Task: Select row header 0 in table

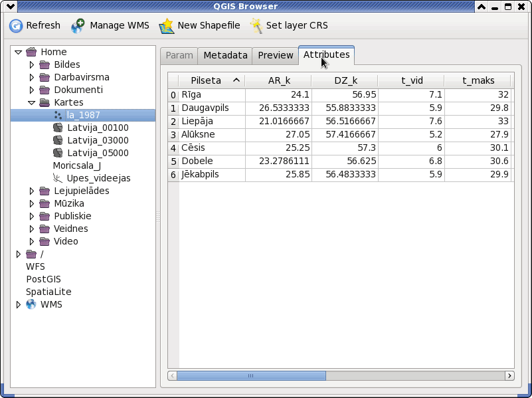Action: point(173,95)
